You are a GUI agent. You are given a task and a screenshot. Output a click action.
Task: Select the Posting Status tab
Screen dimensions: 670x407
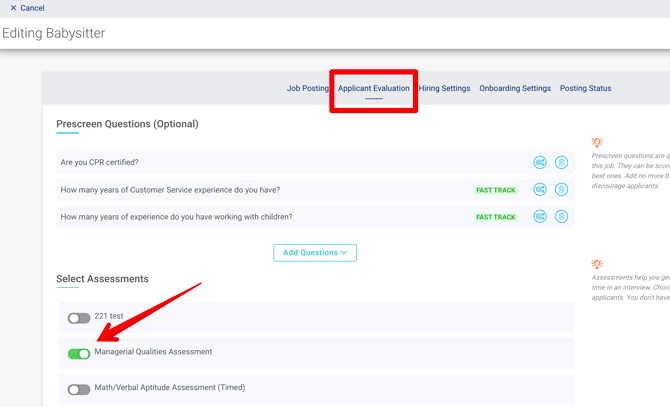tap(585, 88)
